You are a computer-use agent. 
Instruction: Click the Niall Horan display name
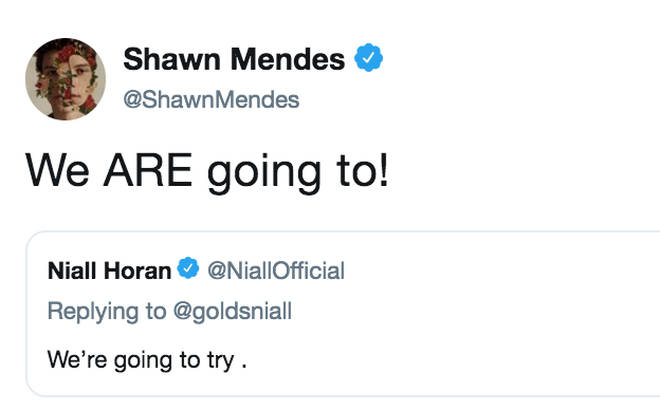click(109, 271)
